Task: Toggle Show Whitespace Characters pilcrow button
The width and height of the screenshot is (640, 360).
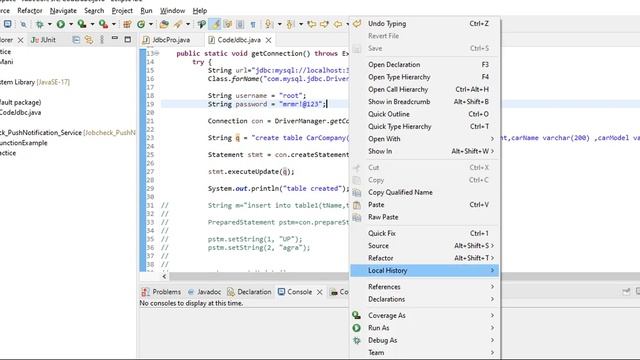Action: point(253,24)
